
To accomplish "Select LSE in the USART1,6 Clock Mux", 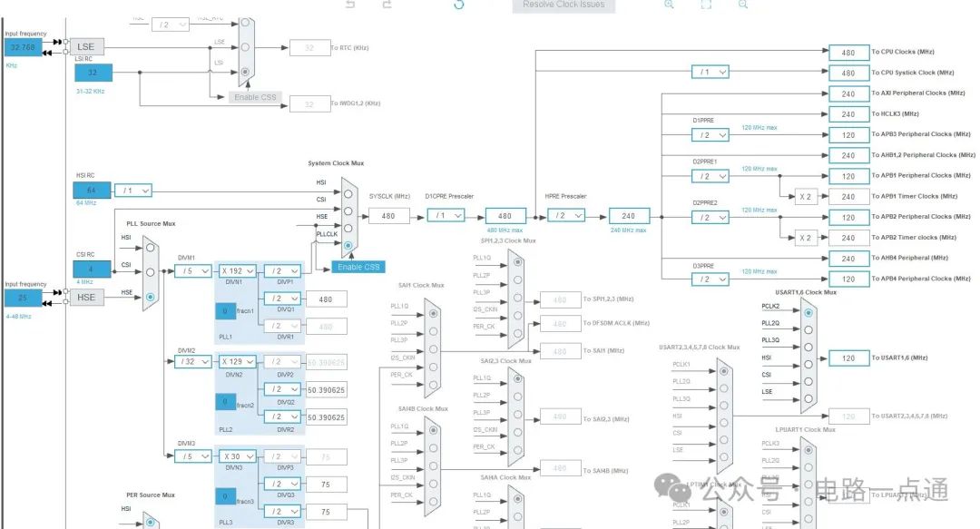I will [x=808, y=398].
